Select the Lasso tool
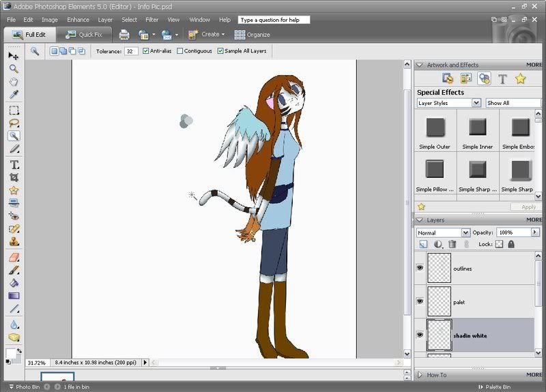This screenshot has height=392, width=546. pyautogui.click(x=14, y=123)
